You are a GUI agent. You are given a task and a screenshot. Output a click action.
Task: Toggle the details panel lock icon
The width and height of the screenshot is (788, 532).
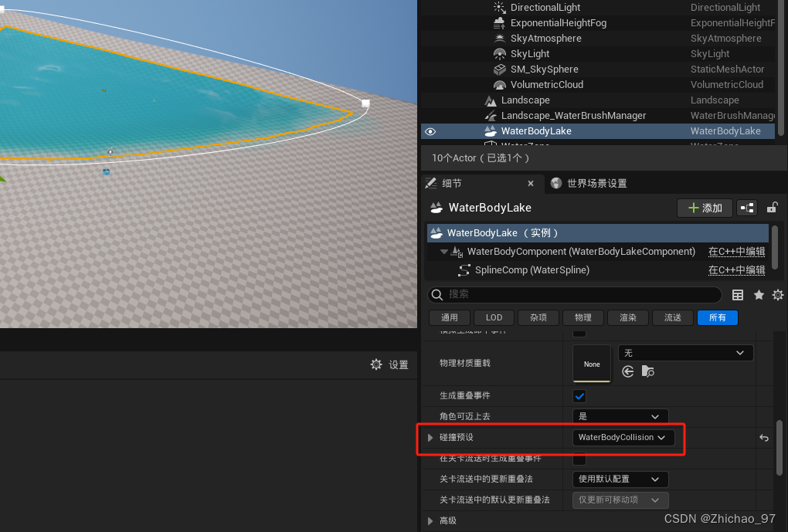772,208
